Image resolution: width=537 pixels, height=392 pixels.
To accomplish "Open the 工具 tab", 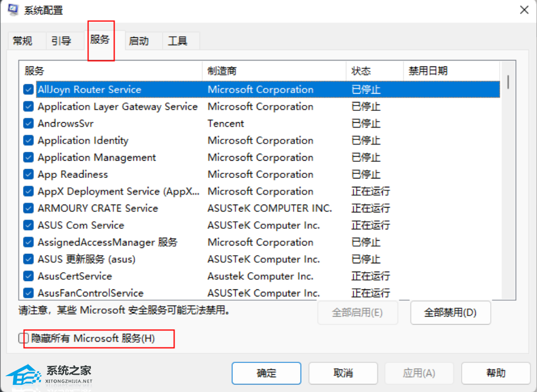I will click(177, 41).
